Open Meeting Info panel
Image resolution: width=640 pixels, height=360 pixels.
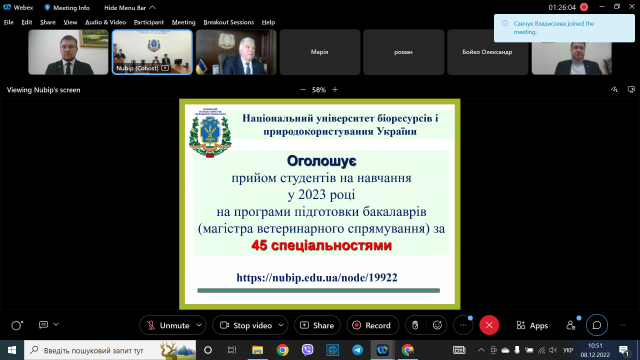[x=67, y=7]
